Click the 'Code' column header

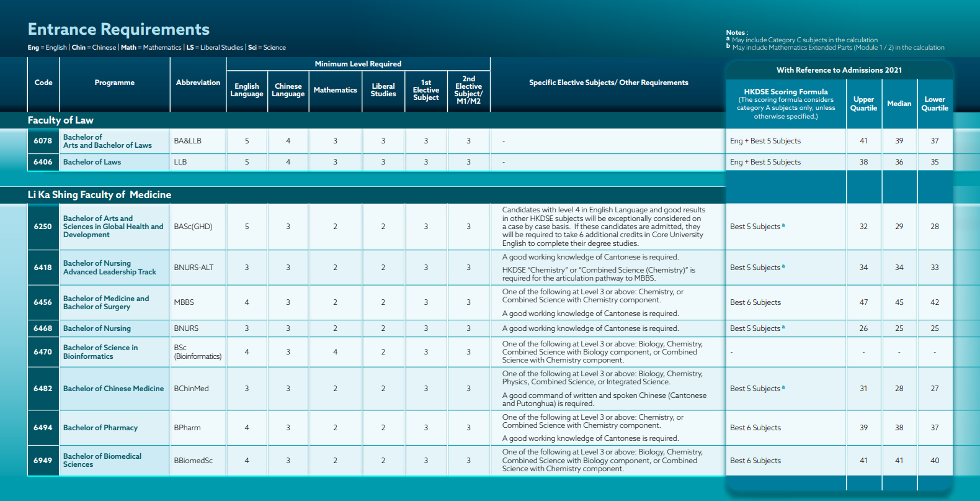[x=43, y=83]
